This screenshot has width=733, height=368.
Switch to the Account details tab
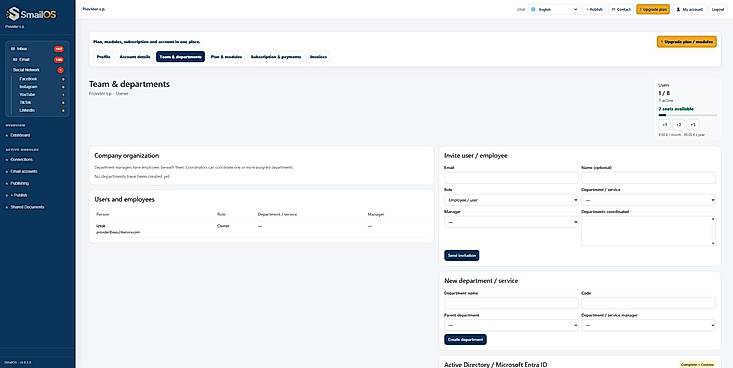(x=135, y=57)
